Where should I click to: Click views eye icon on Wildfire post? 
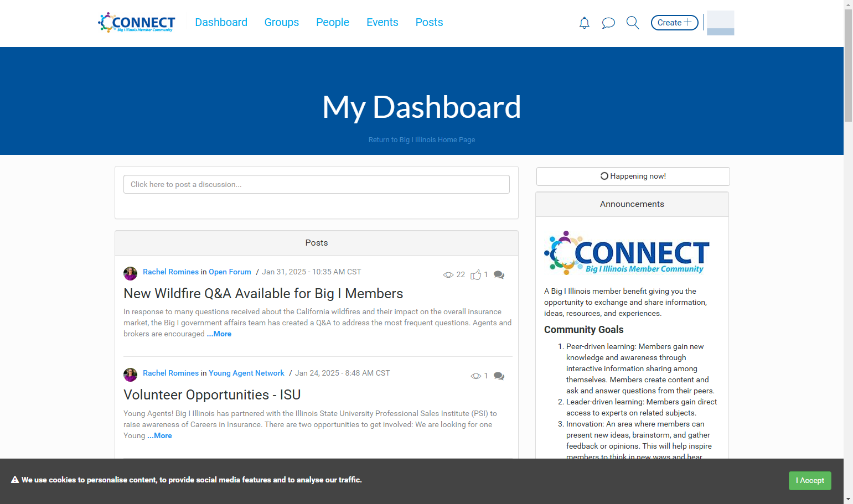pyautogui.click(x=448, y=275)
